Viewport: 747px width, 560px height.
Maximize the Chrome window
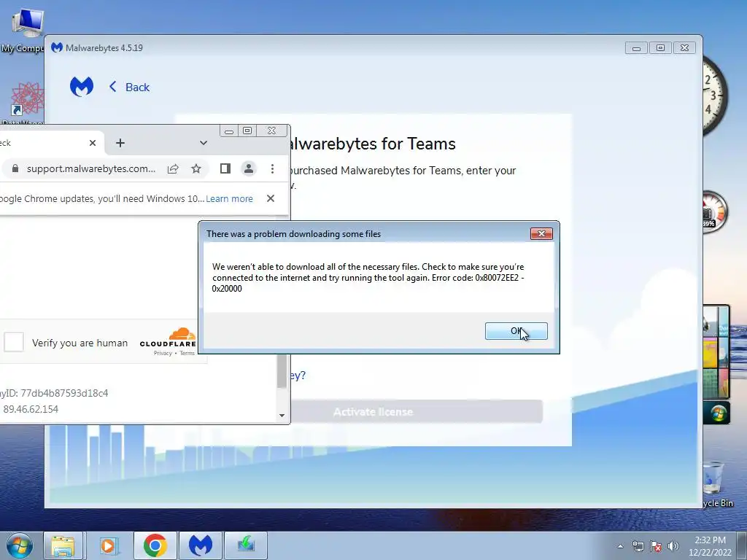(247, 131)
